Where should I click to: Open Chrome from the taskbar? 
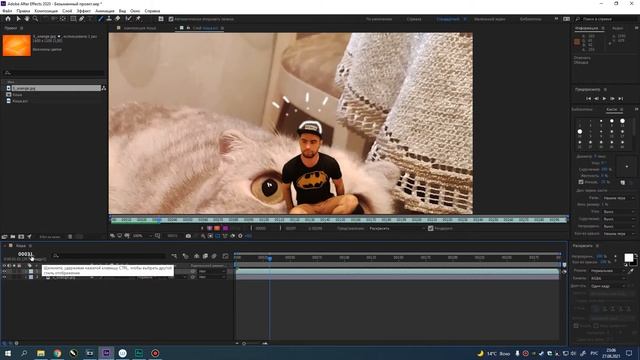click(57, 353)
